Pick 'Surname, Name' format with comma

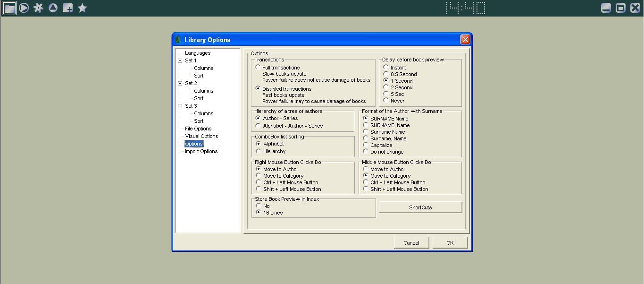366,138
